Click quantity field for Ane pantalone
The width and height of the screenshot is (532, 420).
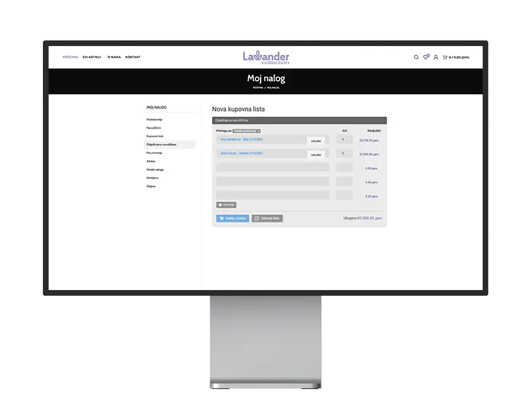pyautogui.click(x=344, y=139)
